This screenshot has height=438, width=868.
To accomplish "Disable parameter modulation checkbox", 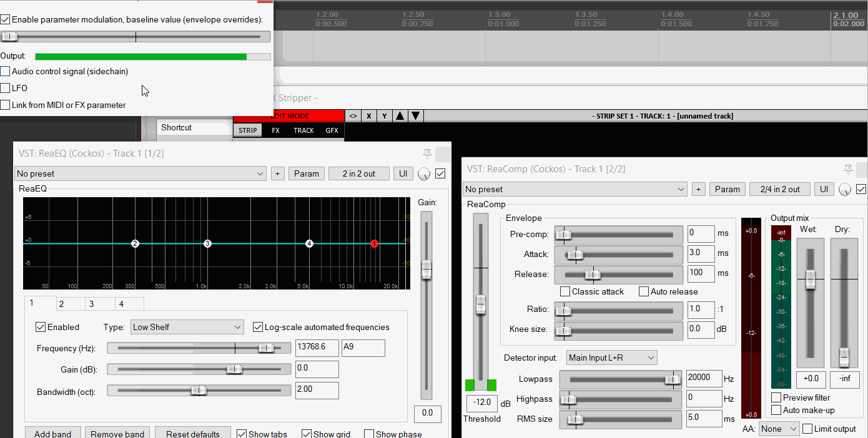I will 5,19.
